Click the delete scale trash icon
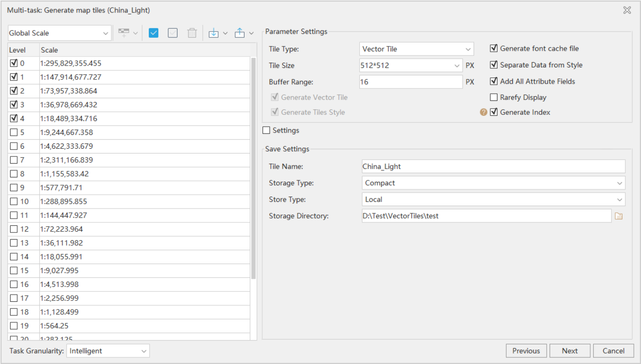 (x=192, y=33)
